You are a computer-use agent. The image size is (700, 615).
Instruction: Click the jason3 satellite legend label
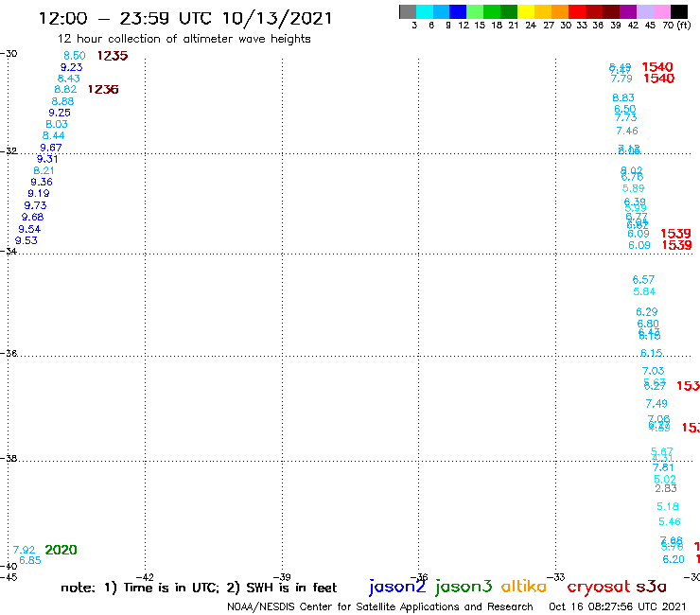coord(464,587)
